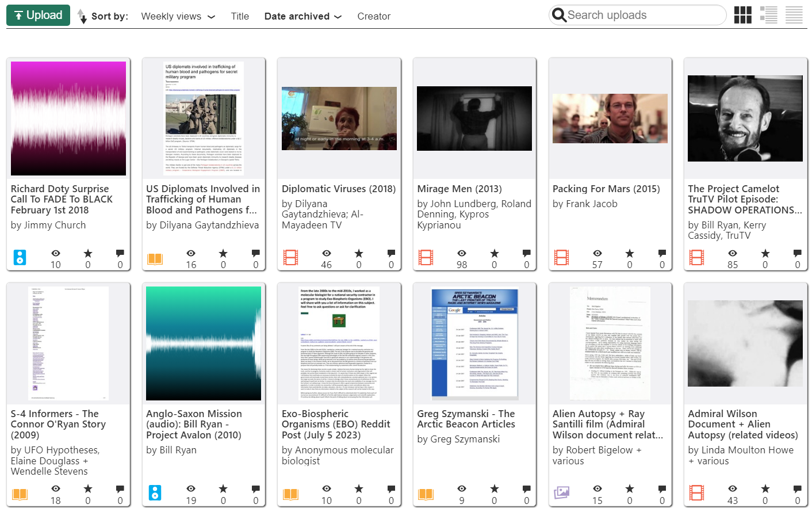Select creator text 'by Linda Moulton Howe + various'

[741, 455]
